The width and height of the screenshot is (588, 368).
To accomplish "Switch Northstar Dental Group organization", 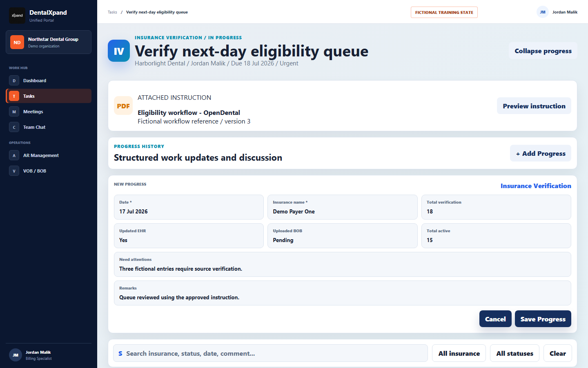I will click(49, 42).
